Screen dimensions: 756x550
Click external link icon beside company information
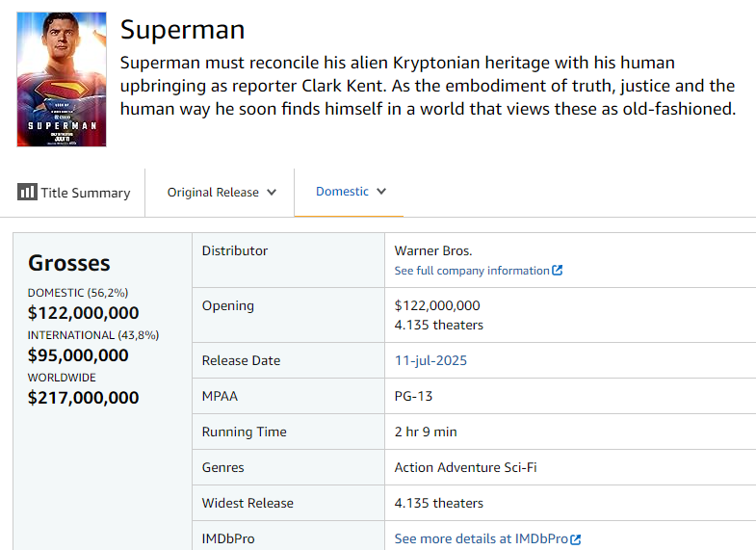(x=558, y=270)
